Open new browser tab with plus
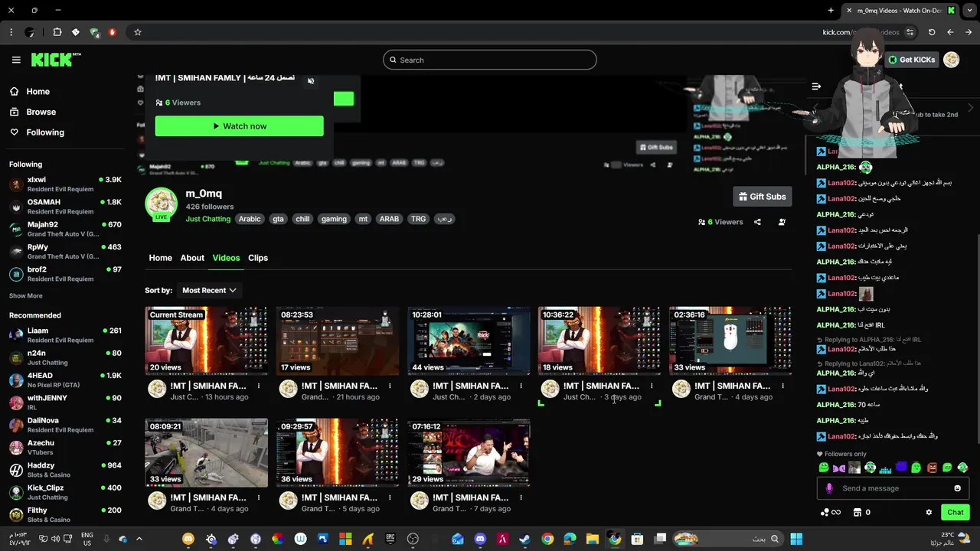 [831, 10]
